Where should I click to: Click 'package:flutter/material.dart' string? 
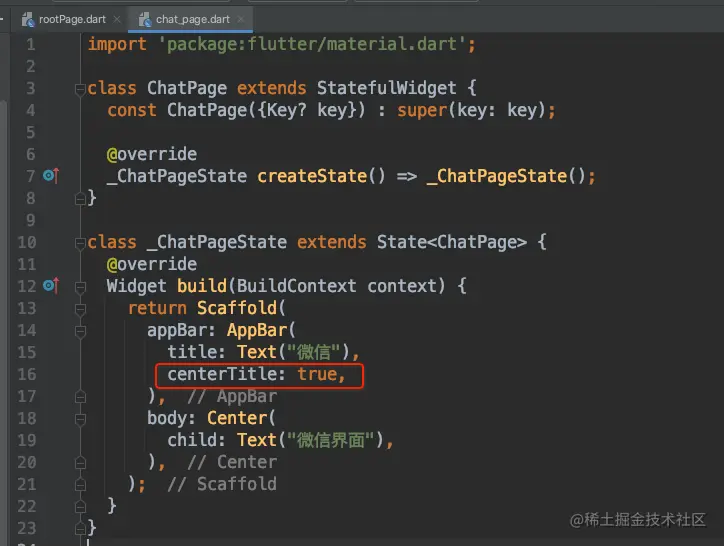pyautogui.click(x=313, y=44)
